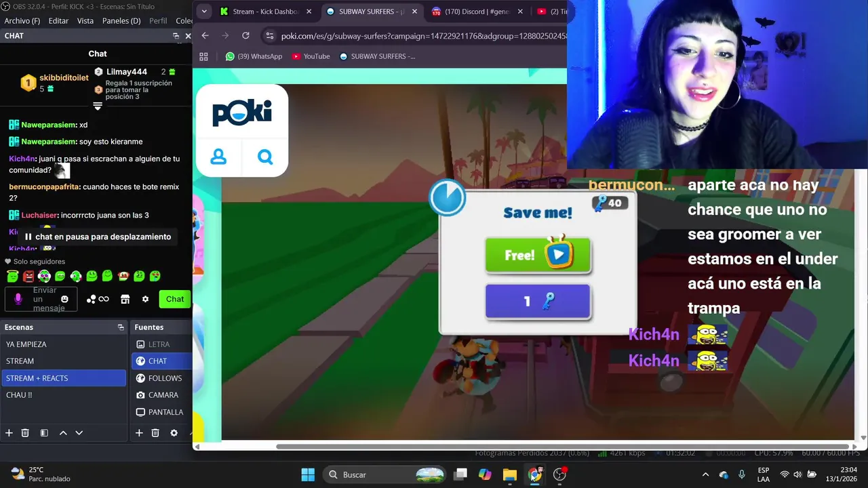Image resolution: width=868 pixels, height=488 pixels.
Task: Open SUBWAY SURFERS bookmark
Action: click(377, 56)
